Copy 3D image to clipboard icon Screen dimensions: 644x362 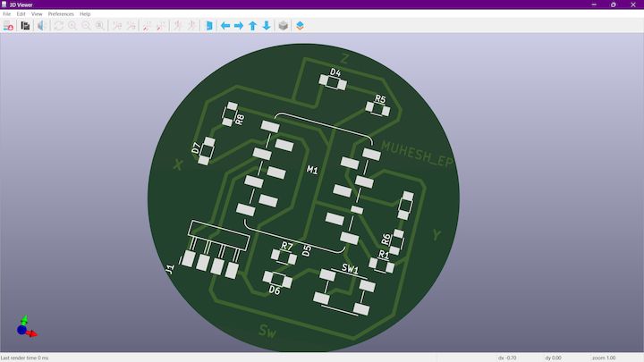tap(25, 26)
